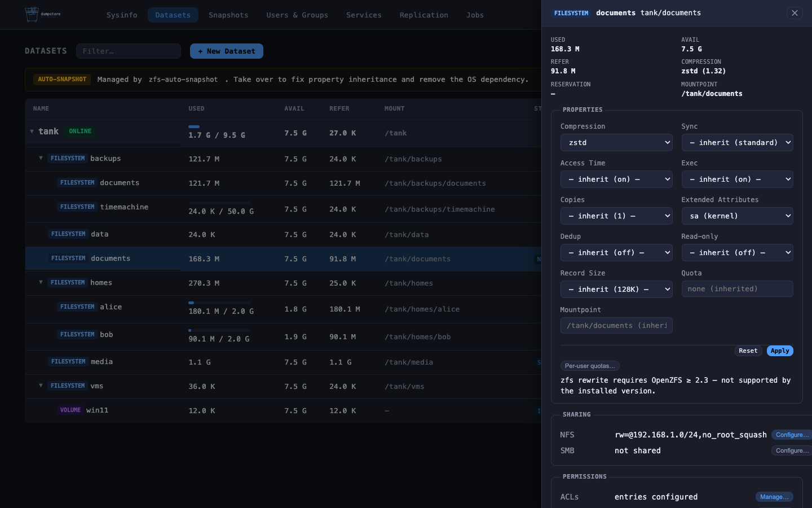The width and height of the screenshot is (812, 508).
Task: Click the Quota input field
Action: [737, 289]
